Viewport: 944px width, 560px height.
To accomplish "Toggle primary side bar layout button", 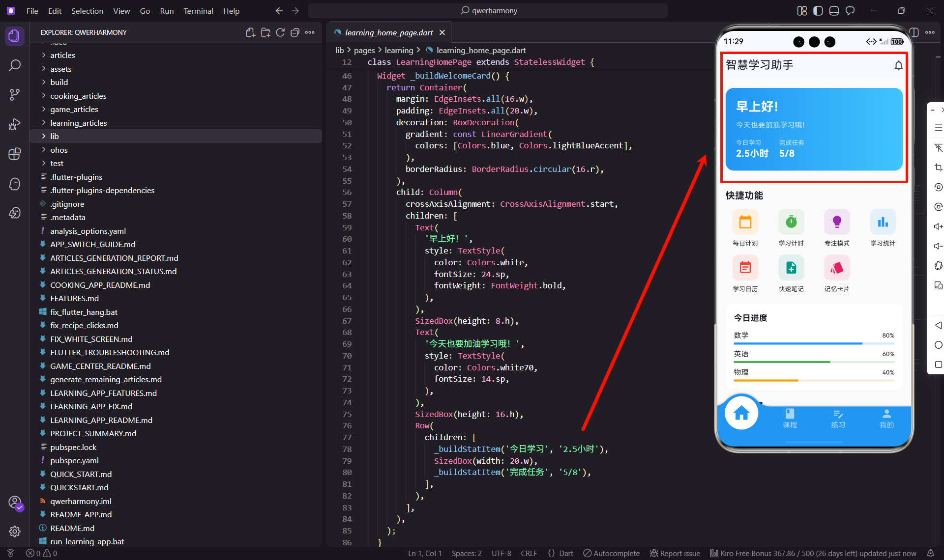I will pyautogui.click(x=818, y=11).
